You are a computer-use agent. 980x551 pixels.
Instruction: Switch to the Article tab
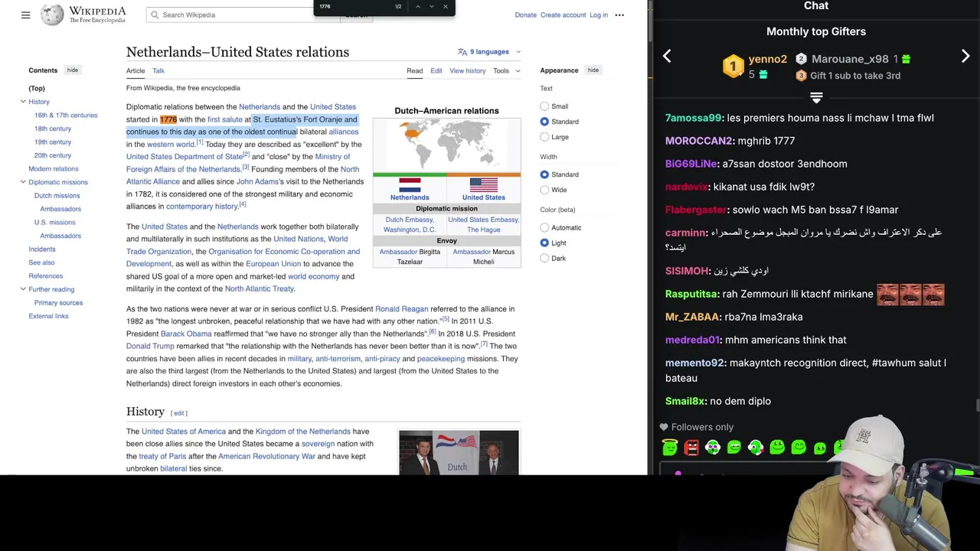pyautogui.click(x=136, y=70)
